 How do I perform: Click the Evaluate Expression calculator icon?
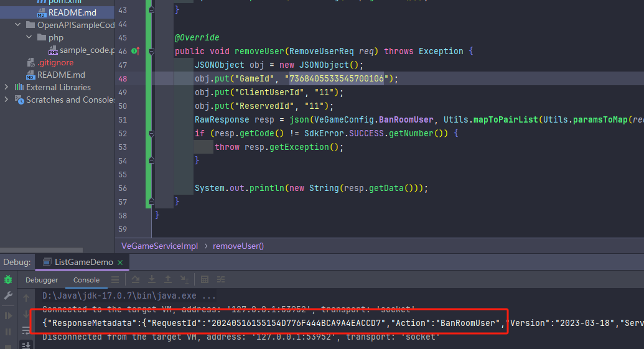205,279
